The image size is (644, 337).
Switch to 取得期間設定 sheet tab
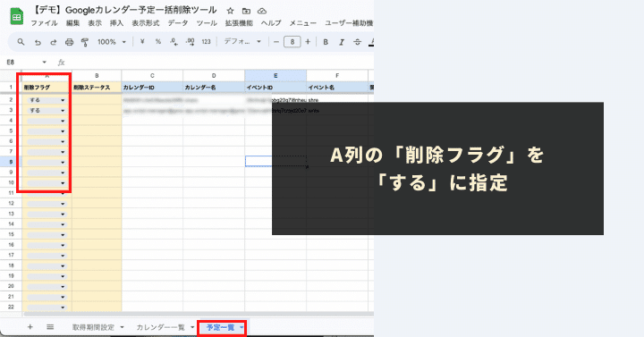click(93, 327)
